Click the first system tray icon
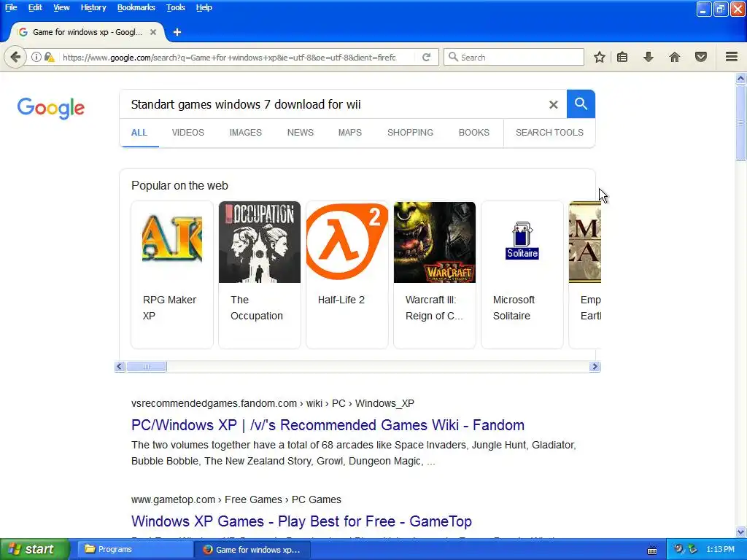The image size is (747, 560). [x=679, y=549]
